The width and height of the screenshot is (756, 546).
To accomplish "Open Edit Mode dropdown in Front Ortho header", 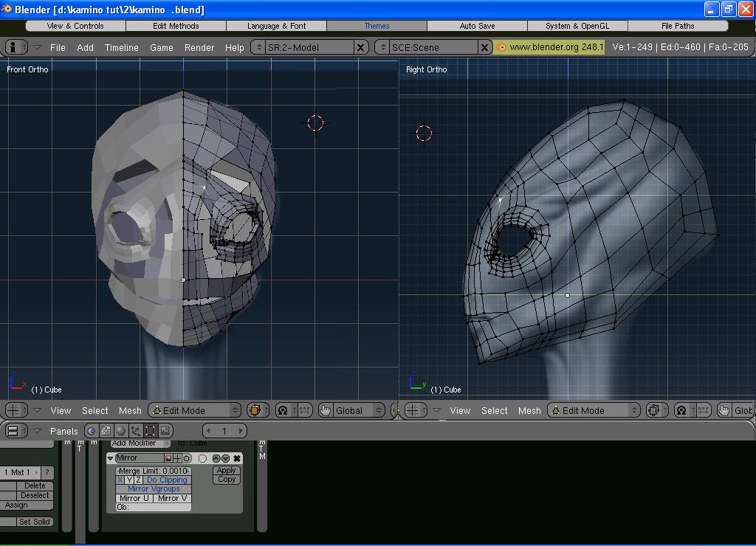I will (x=194, y=410).
